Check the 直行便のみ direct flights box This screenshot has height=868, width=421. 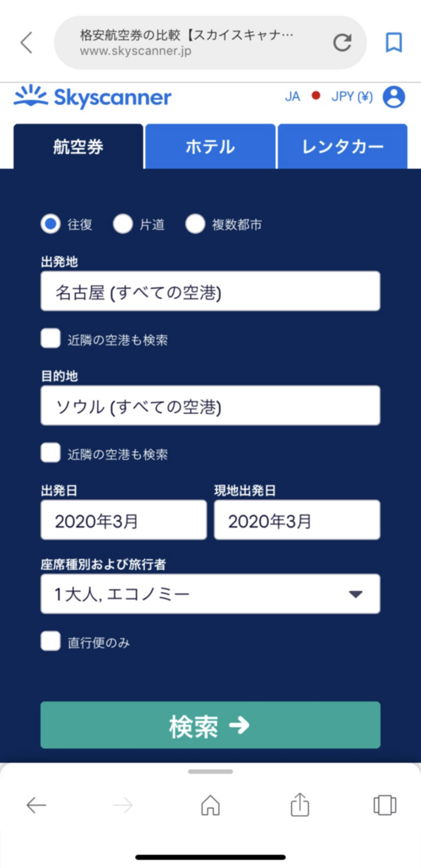pos(51,641)
